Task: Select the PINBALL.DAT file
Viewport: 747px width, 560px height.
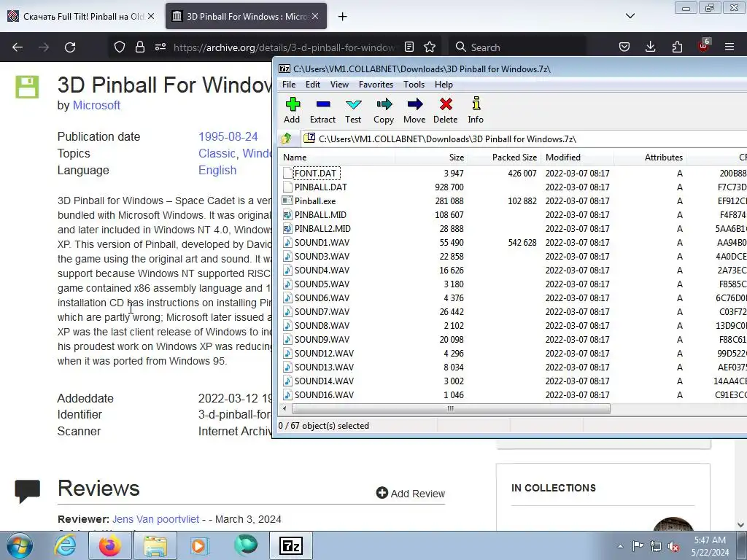Action: (x=321, y=187)
